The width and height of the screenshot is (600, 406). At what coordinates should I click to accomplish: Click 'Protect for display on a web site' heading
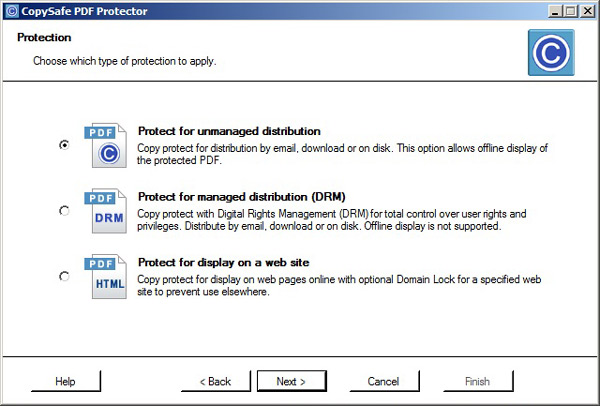click(223, 263)
